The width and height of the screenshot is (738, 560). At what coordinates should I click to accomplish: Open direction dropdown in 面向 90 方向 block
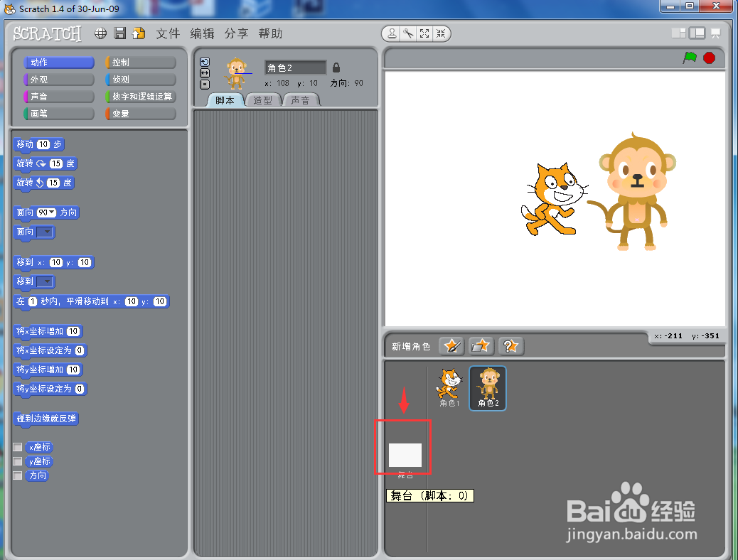coord(52,212)
